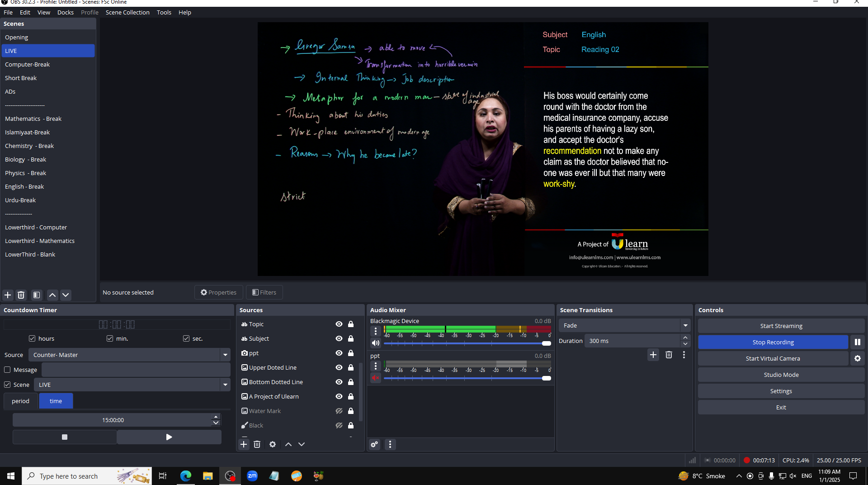Viewport: 868px width, 485px height.
Task: Hide the Subject source
Action: (x=339, y=338)
